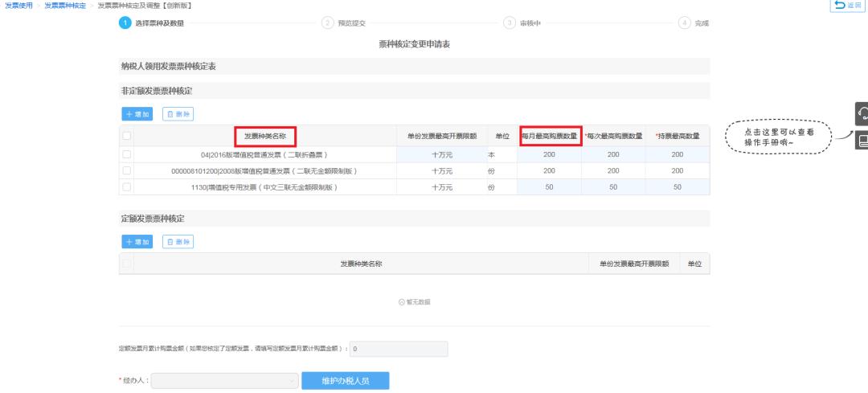Screen dimensions: 868x393
Task: Click the 维护办税人员 button
Action: (x=345, y=380)
